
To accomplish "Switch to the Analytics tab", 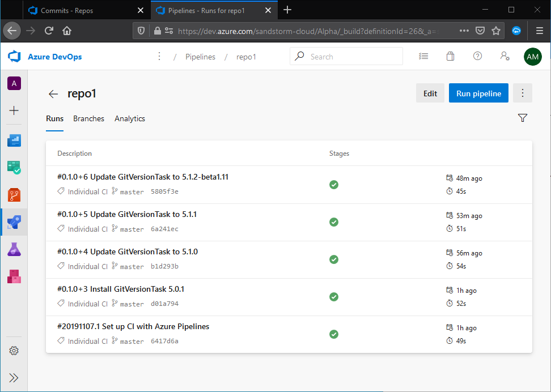I will [130, 119].
